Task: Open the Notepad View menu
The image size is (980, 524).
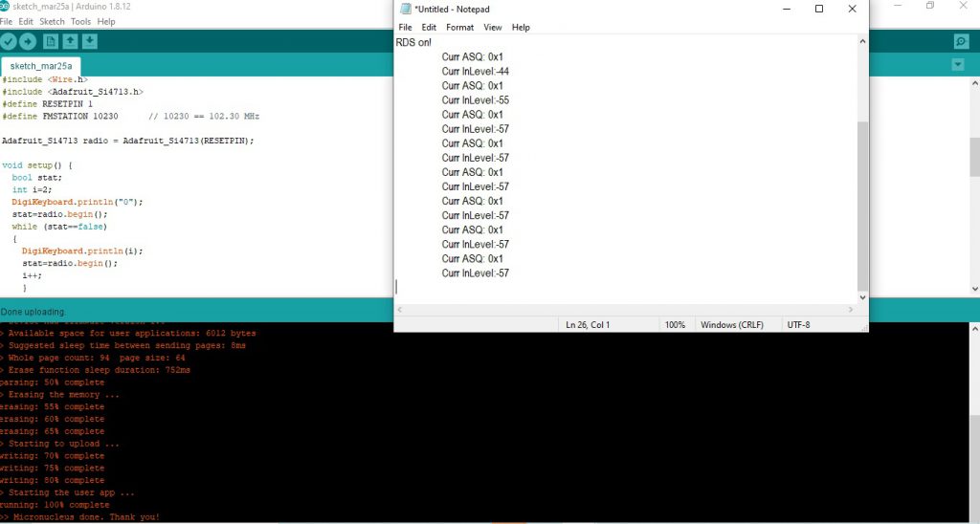Action: [x=492, y=28]
